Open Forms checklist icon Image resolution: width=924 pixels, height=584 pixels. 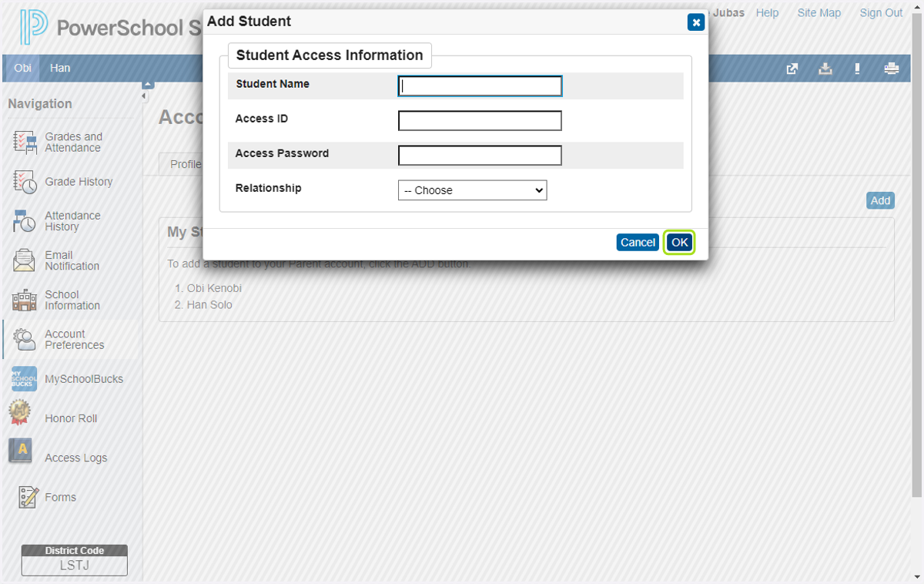[x=28, y=497]
